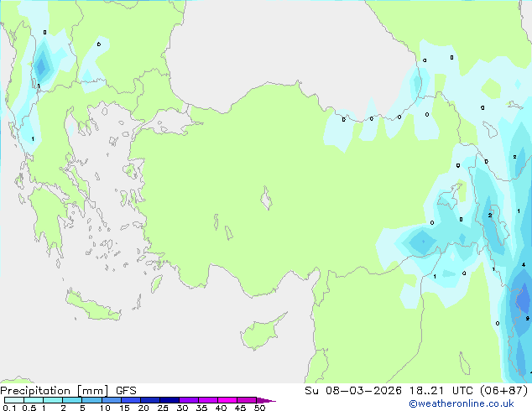
Task: Click the legend label '45'
Action: 240,408
